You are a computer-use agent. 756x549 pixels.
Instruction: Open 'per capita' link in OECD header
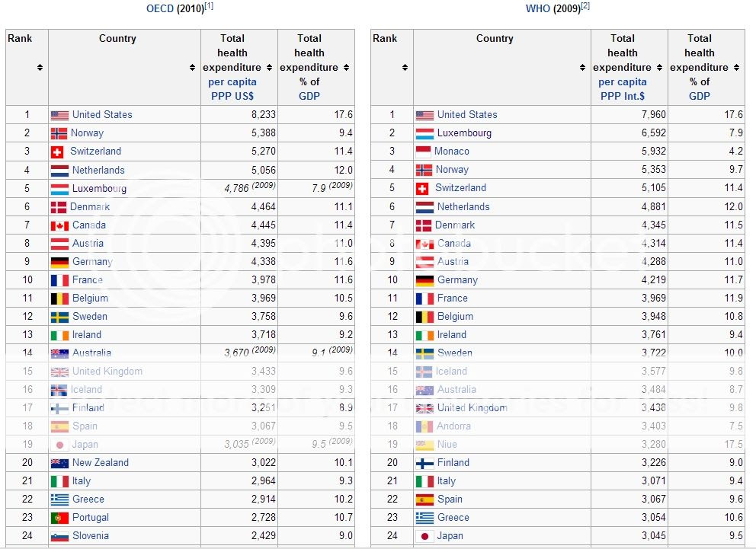[x=232, y=82]
